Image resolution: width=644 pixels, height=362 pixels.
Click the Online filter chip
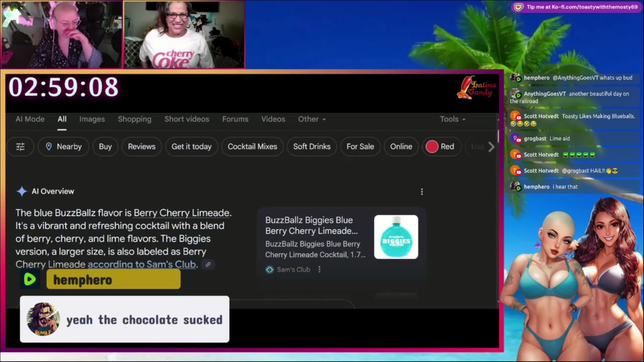click(x=401, y=147)
